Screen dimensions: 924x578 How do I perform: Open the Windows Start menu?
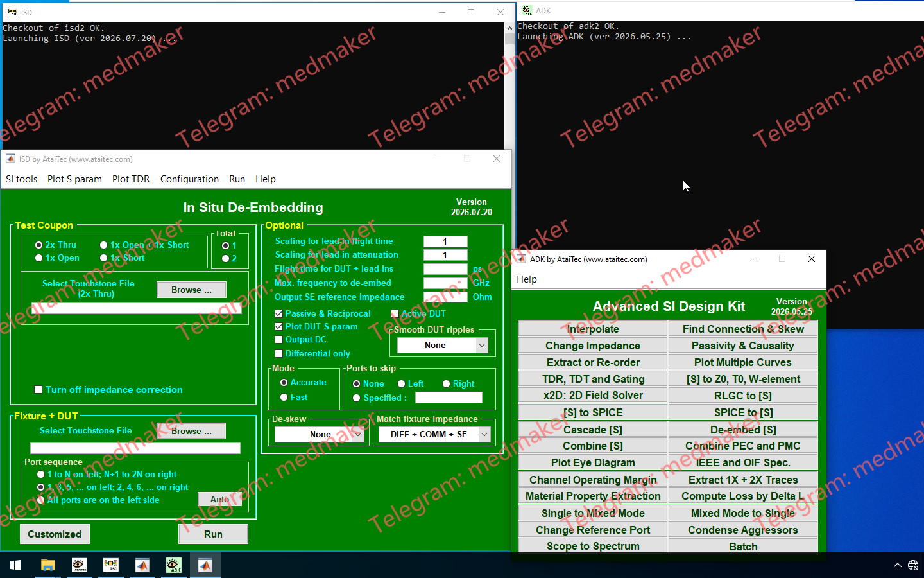coord(15,565)
